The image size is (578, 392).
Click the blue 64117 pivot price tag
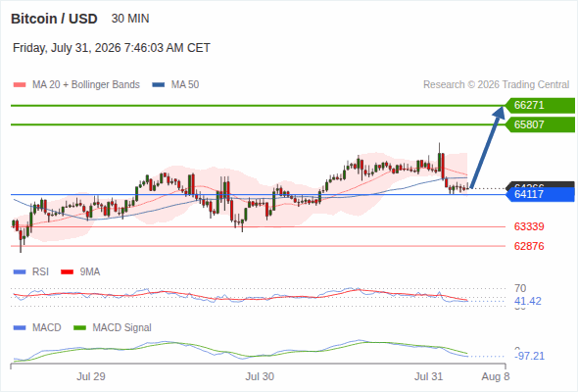[540, 194]
